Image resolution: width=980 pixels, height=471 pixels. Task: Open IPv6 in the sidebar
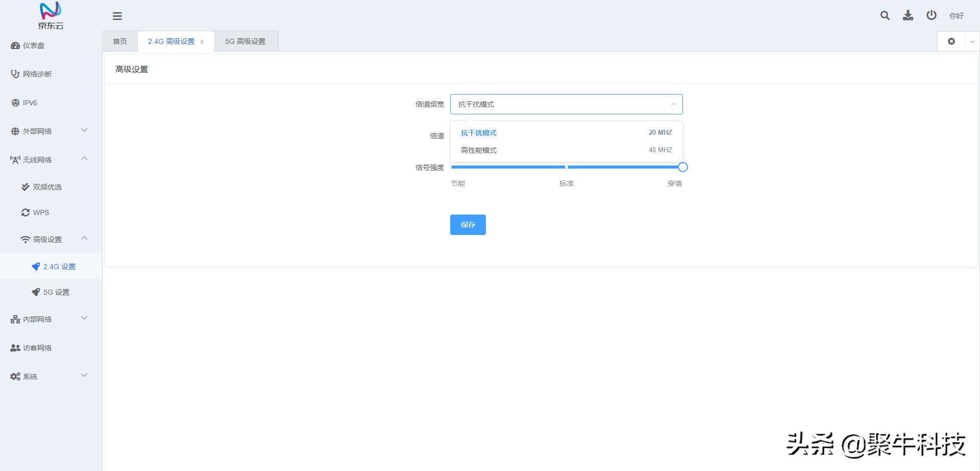coord(51,103)
